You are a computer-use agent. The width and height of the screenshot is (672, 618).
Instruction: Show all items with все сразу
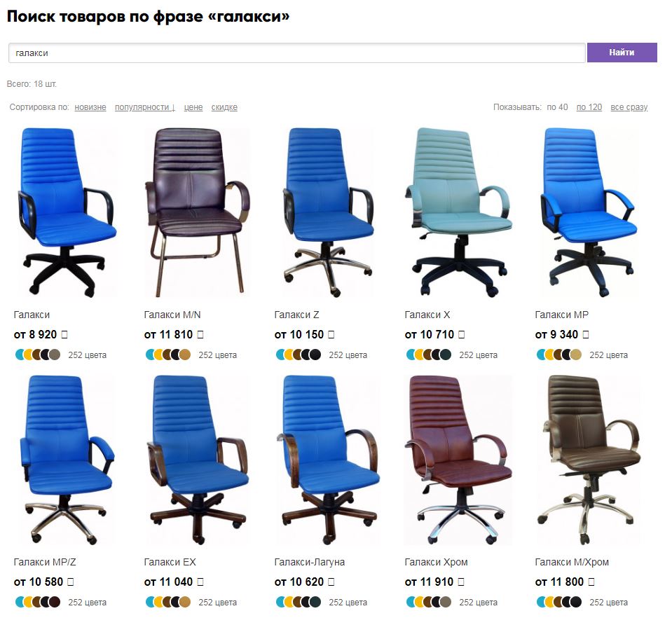(629, 107)
